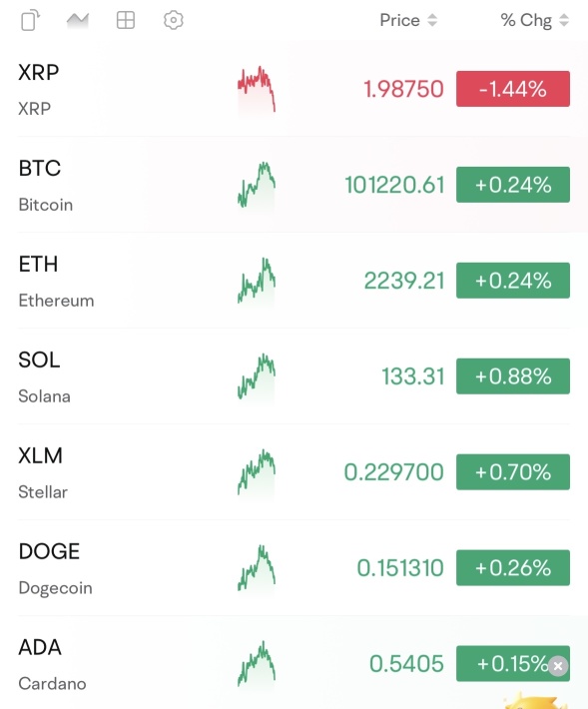
Task: Open XRP sparkline chart
Action: 257,91
